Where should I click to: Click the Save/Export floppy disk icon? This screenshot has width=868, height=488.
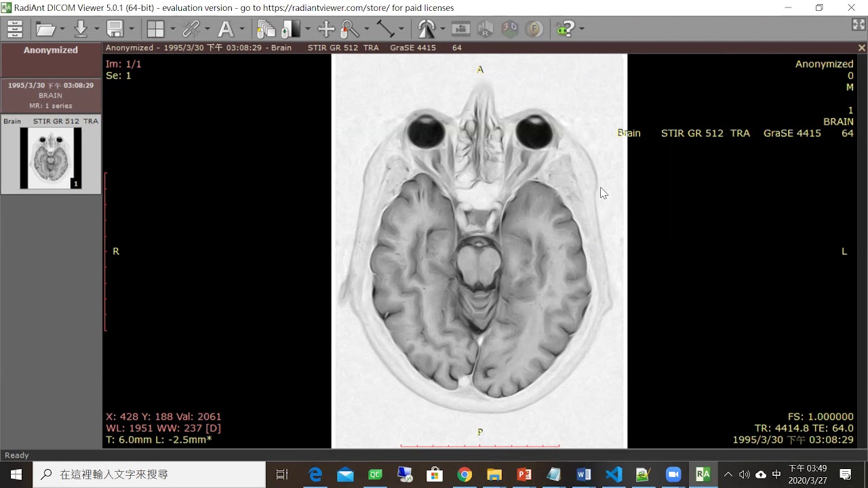[x=115, y=29]
